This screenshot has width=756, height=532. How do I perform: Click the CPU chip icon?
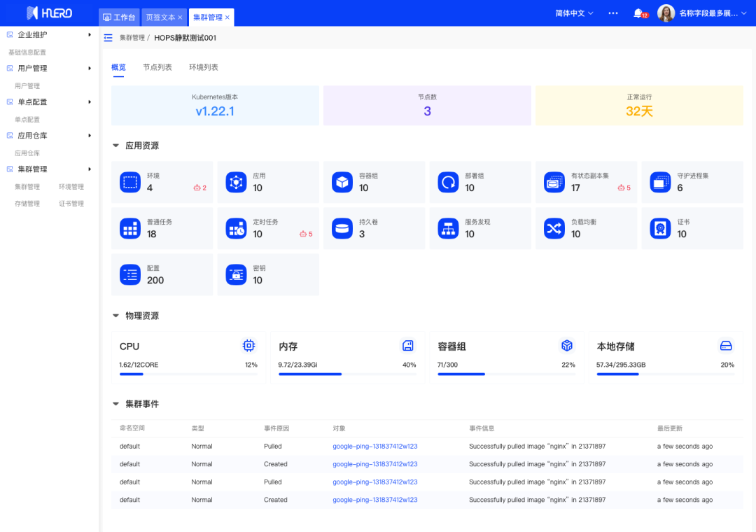[x=248, y=346]
